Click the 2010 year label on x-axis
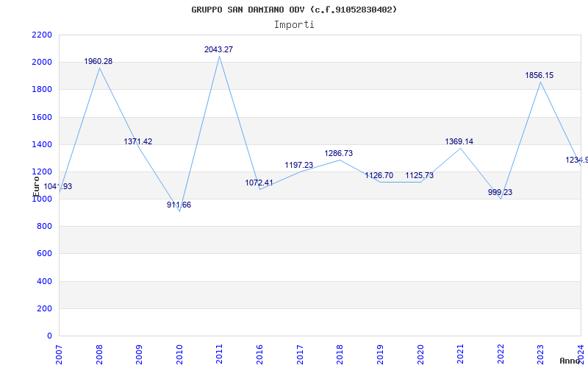Image resolution: width=588 pixels, height=368 pixels. tap(179, 355)
